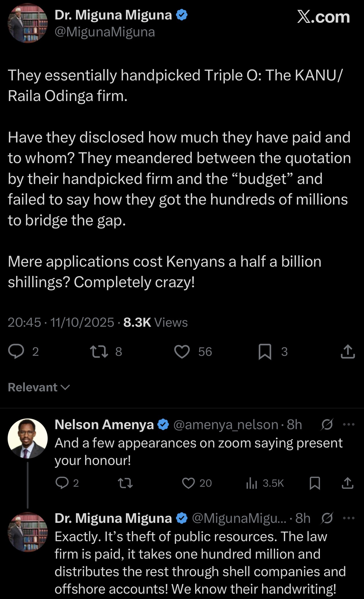Bookmark Nelson Amenya's reply
The height and width of the screenshot is (599, 364).
click(315, 483)
